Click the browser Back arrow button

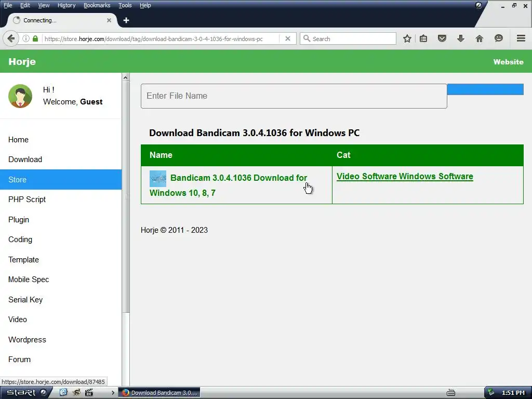[11, 38]
